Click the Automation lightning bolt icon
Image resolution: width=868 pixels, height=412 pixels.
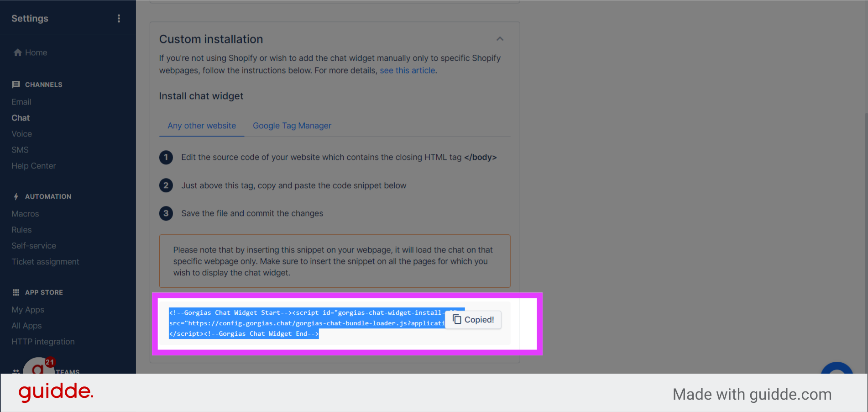tap(16, 196)
